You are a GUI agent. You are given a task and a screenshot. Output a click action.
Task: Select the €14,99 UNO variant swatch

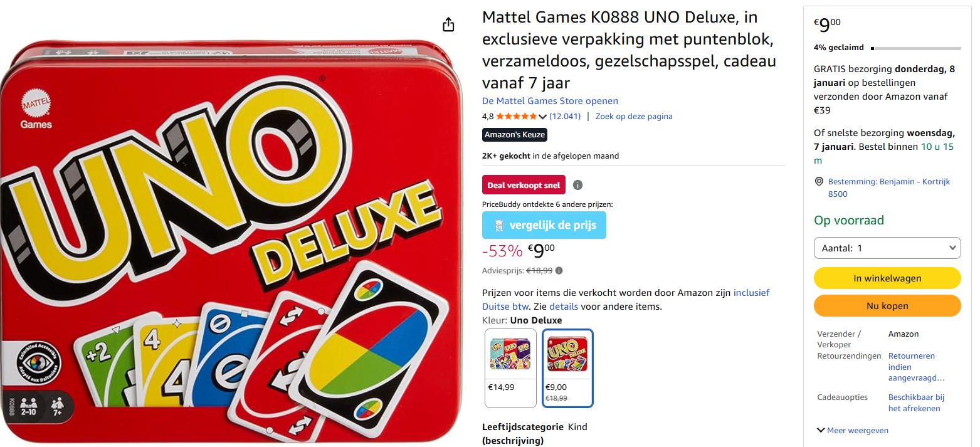pyautogui.click(x=511, y=368)
